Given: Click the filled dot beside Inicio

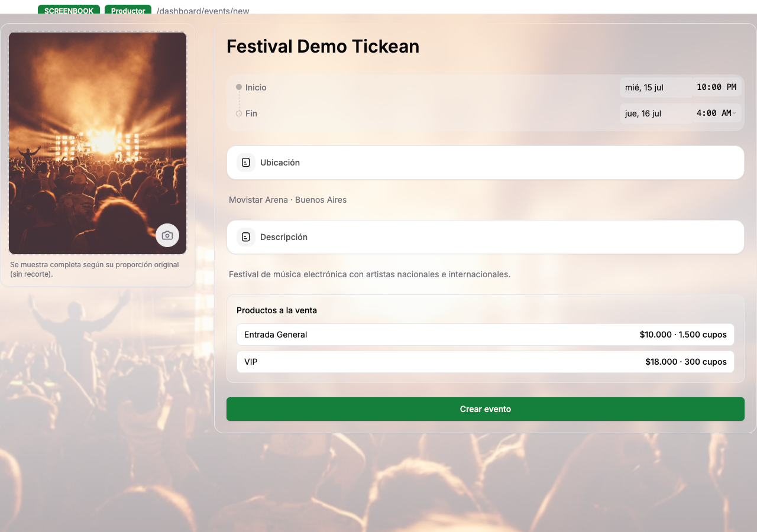Looking at the screenshot, I should point(239,87).
